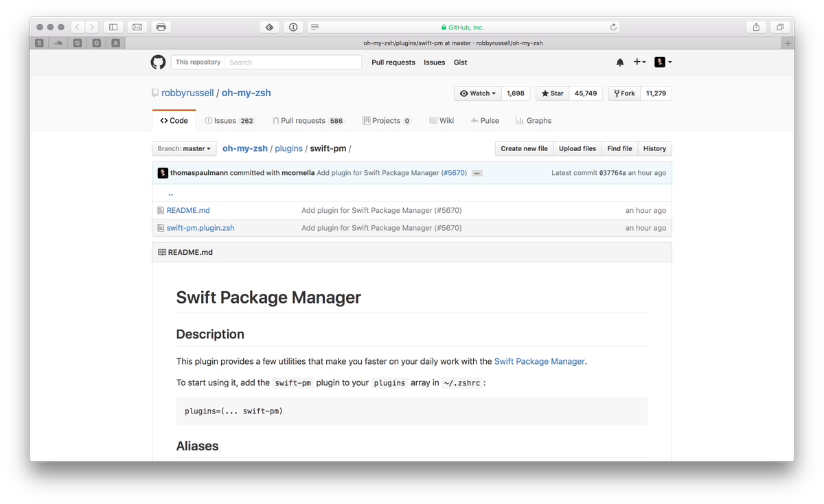Click the book icon in README.md header
The image size is (824, 504).
tap(162, 252)
